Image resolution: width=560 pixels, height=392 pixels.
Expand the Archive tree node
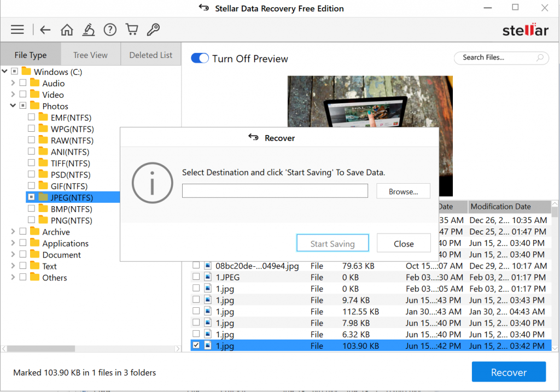pos(13,231)
